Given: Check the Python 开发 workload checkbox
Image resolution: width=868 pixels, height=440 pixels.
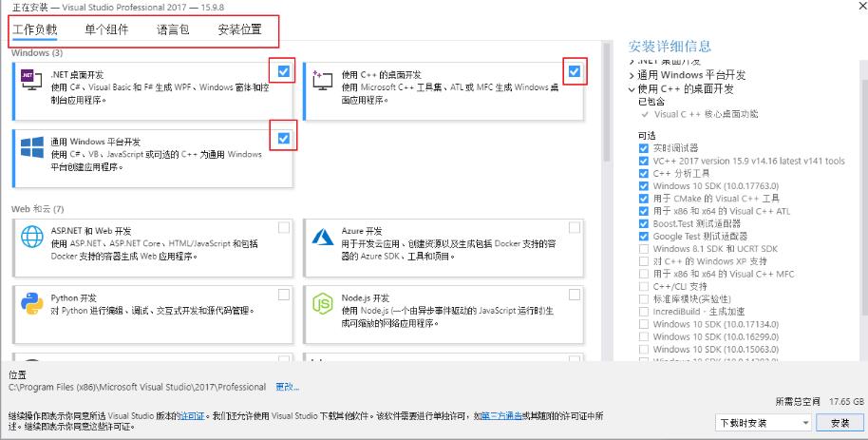Looking at the screenshot, I should coord(283,295).
